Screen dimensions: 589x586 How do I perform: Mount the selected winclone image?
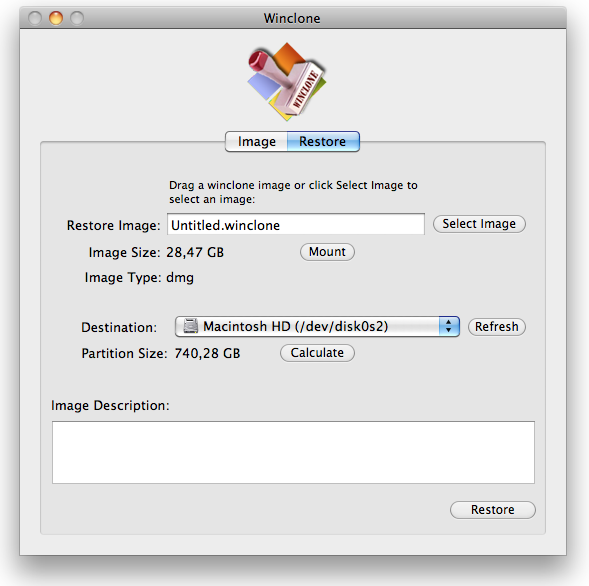pyautogui.click(x=327, y=252)
